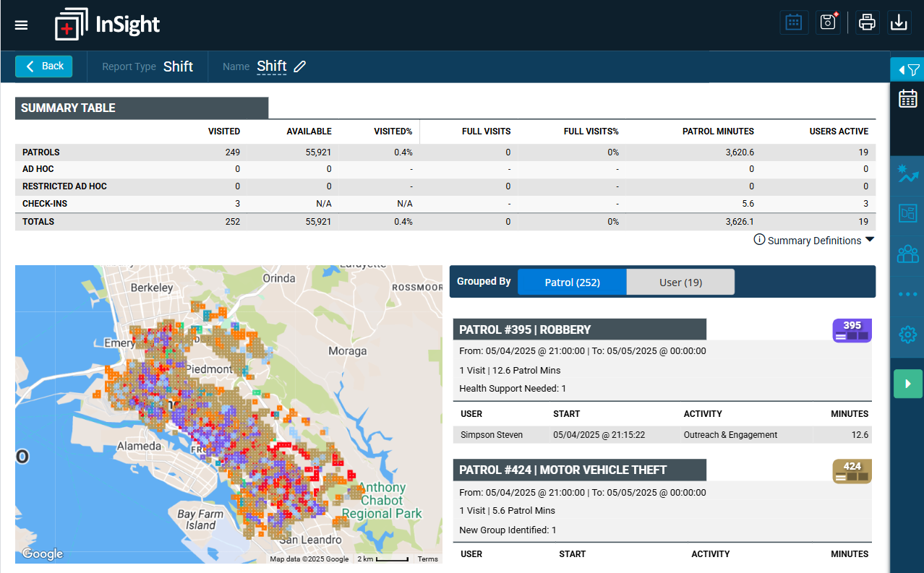Open settings gear in right sidebar
This screenshot has height=573, width=924.
coord(907,335)
